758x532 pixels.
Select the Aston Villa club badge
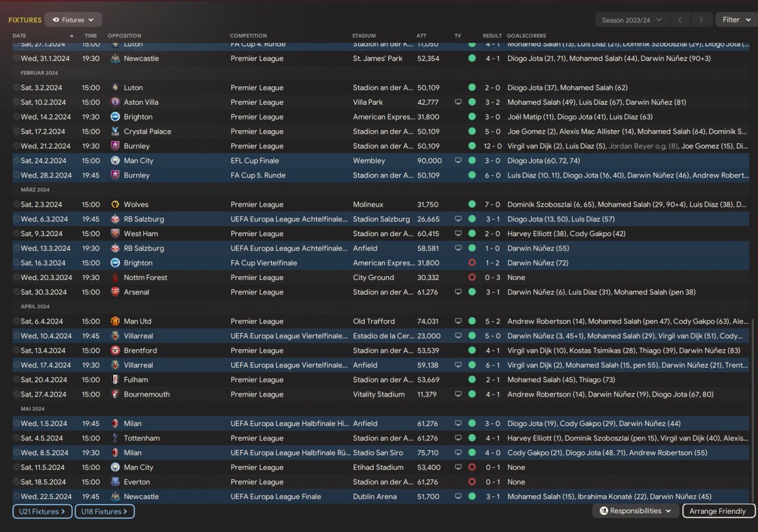[115, 102]
